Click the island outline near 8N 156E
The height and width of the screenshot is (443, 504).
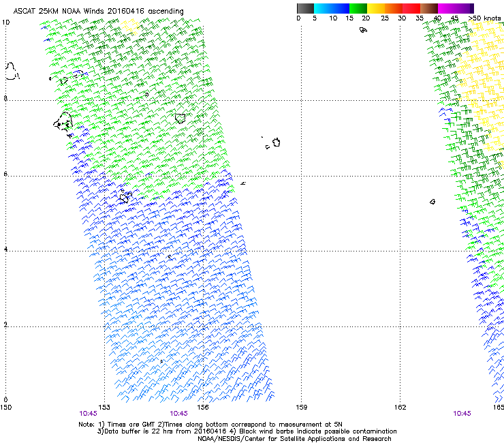click(x=180, y=119)
